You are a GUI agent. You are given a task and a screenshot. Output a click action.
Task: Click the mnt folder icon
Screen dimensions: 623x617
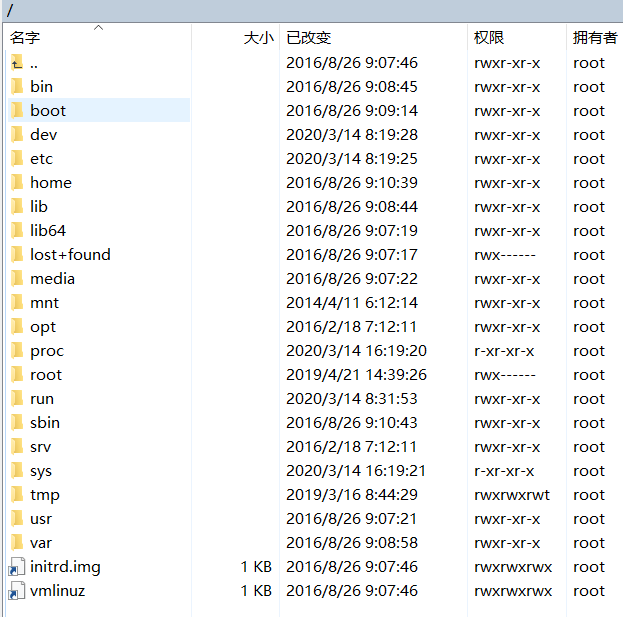17,303
